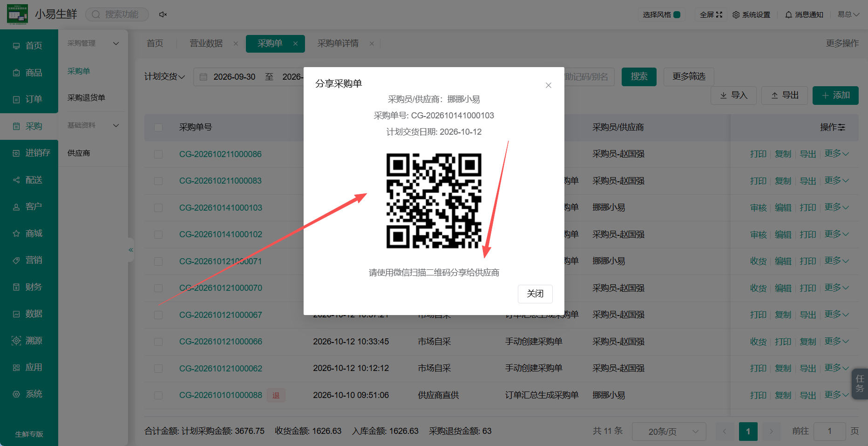Open the 系统 sidebar section

click(x=29, y=394)
